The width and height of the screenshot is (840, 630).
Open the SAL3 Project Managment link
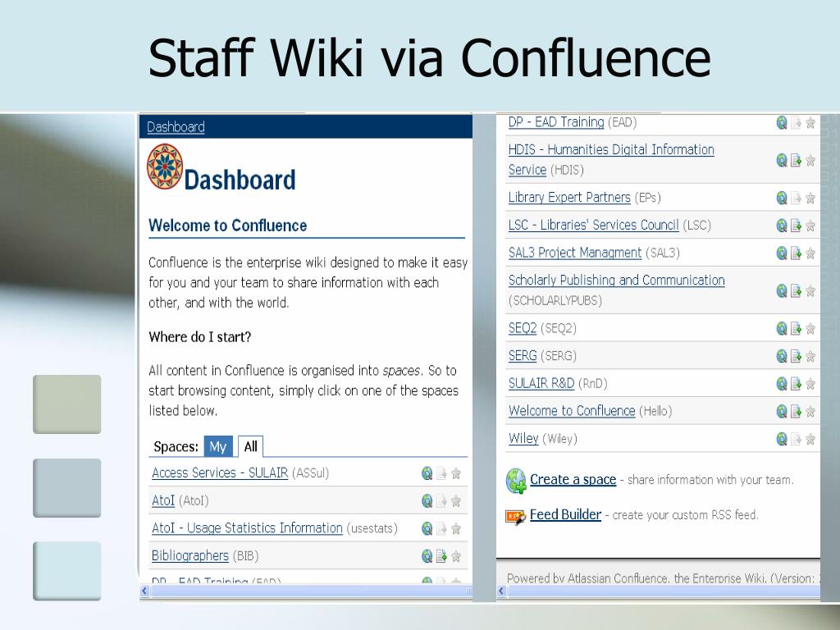click(575, 253)
